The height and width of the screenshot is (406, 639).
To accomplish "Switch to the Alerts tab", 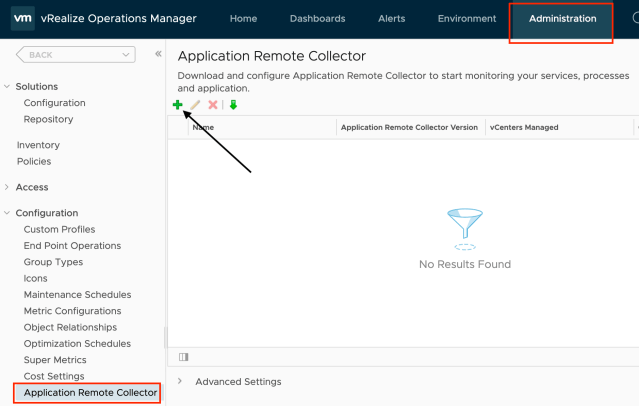I will click(391, 19).
